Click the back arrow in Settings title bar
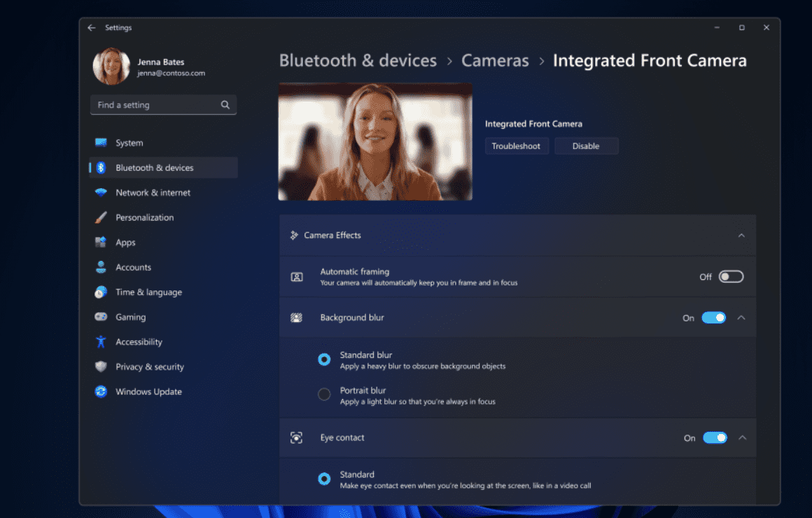 [92, 27]
